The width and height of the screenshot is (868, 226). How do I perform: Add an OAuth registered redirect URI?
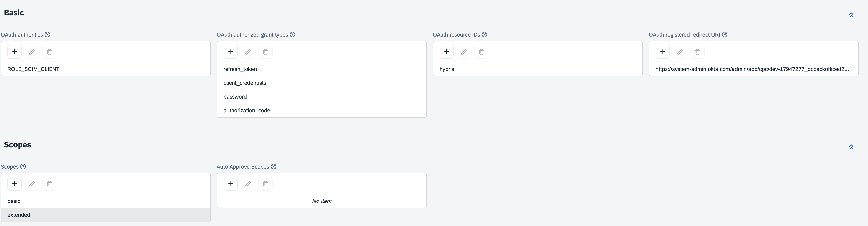[663, 52]
